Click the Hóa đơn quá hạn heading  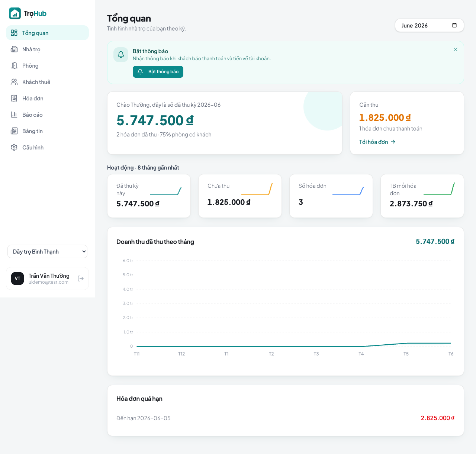coord(139,399)
